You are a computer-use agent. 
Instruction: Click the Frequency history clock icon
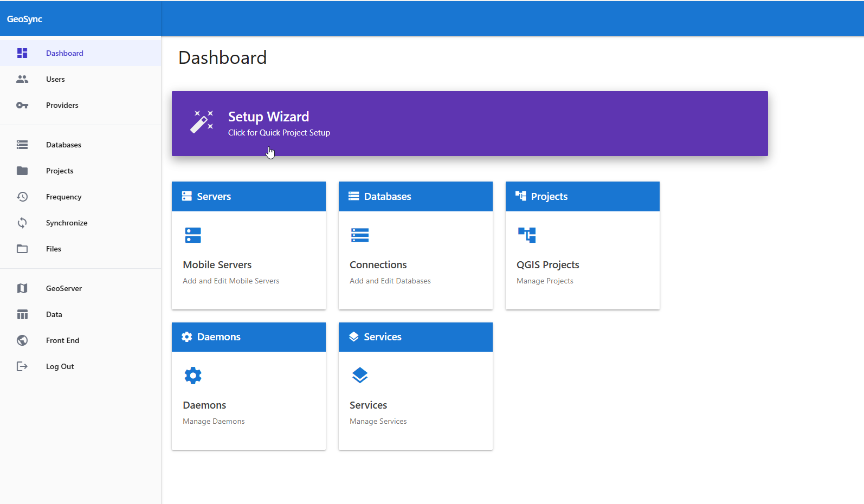coord(22,197)
